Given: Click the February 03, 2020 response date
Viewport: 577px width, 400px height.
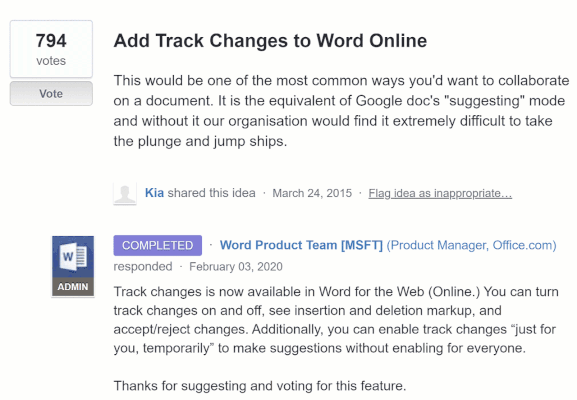Looking at the screenshot, I should click(236, 266).
